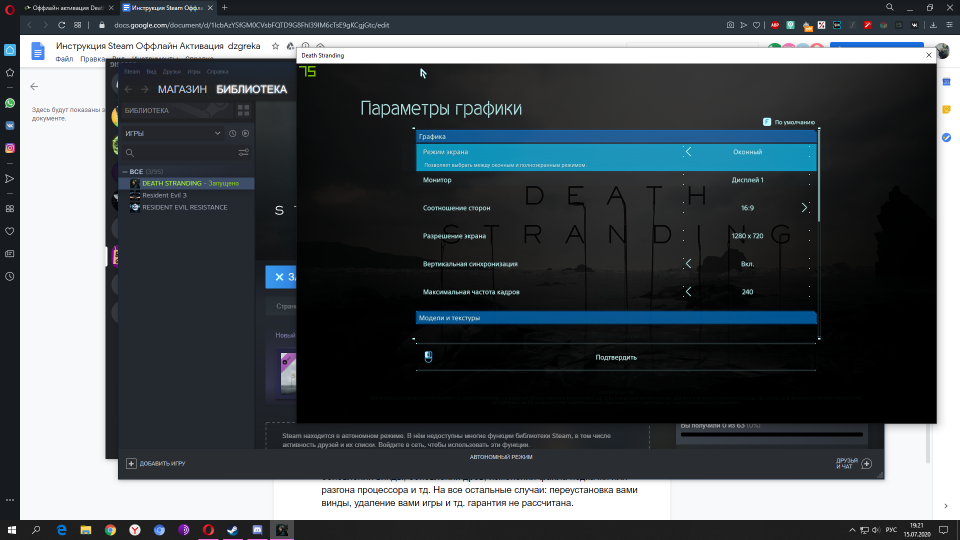Click Подтвердить in graphics settings

(616, 358)
